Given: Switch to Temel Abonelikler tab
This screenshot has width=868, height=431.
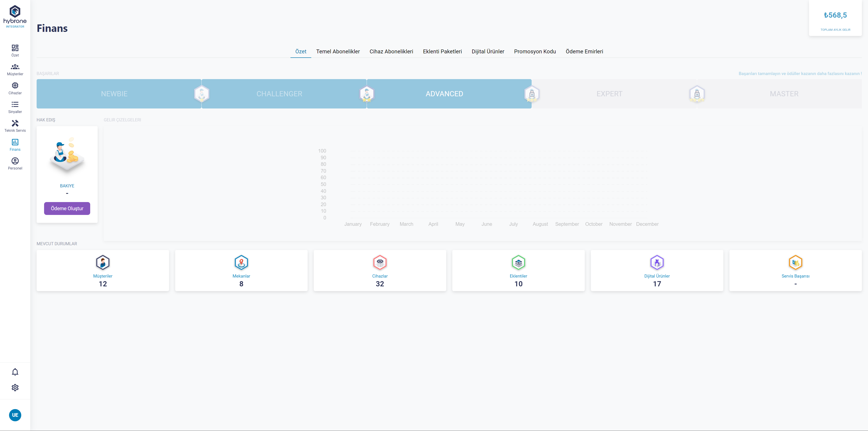Looking at the screenshot, I should [x=338, y=52].
